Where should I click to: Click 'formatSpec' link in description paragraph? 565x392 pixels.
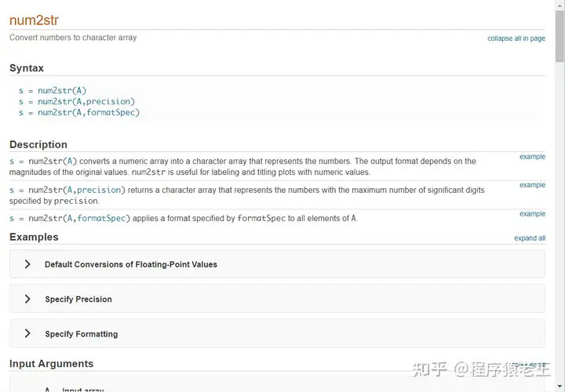click(x=101, y=218)
